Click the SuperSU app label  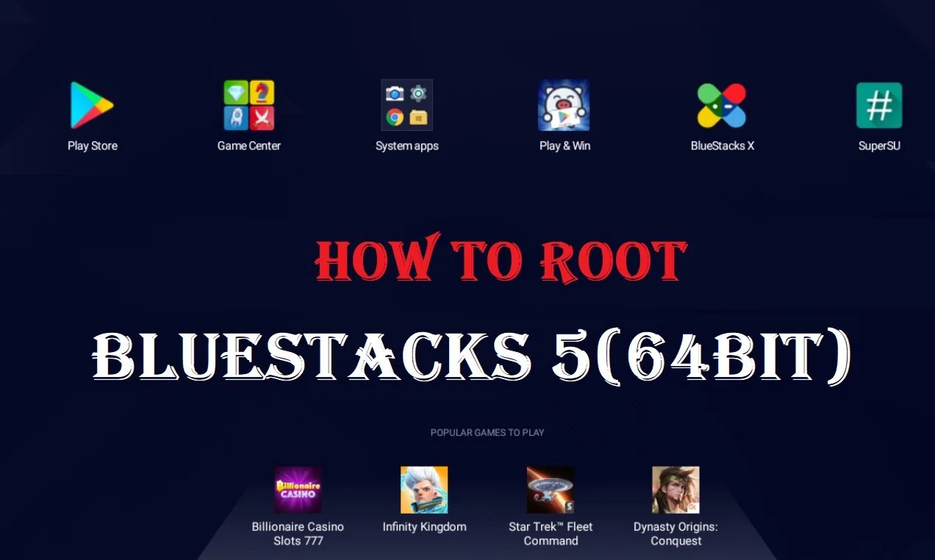click(879, 146)
